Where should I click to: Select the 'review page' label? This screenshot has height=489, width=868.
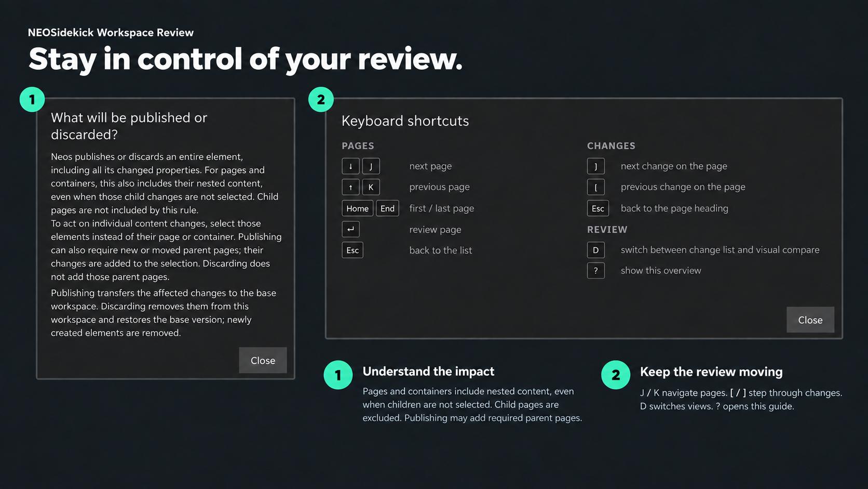coord(435,230)
